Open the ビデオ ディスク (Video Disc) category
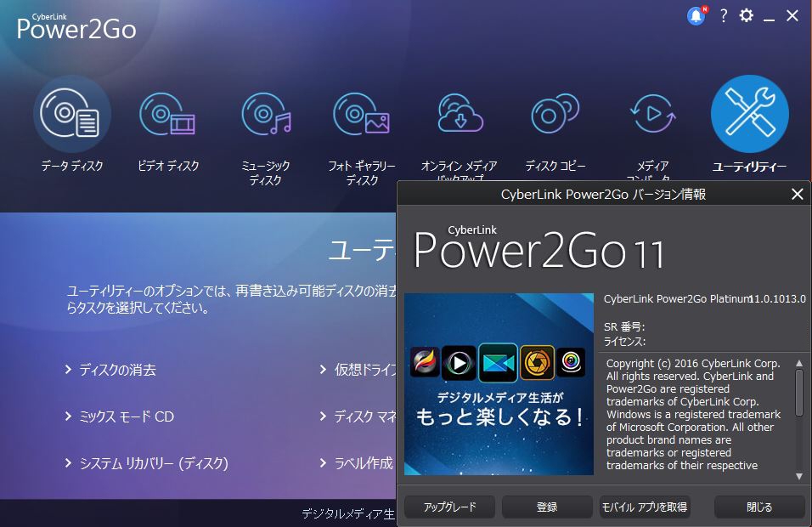812x527 pixels. coord(167,114)
